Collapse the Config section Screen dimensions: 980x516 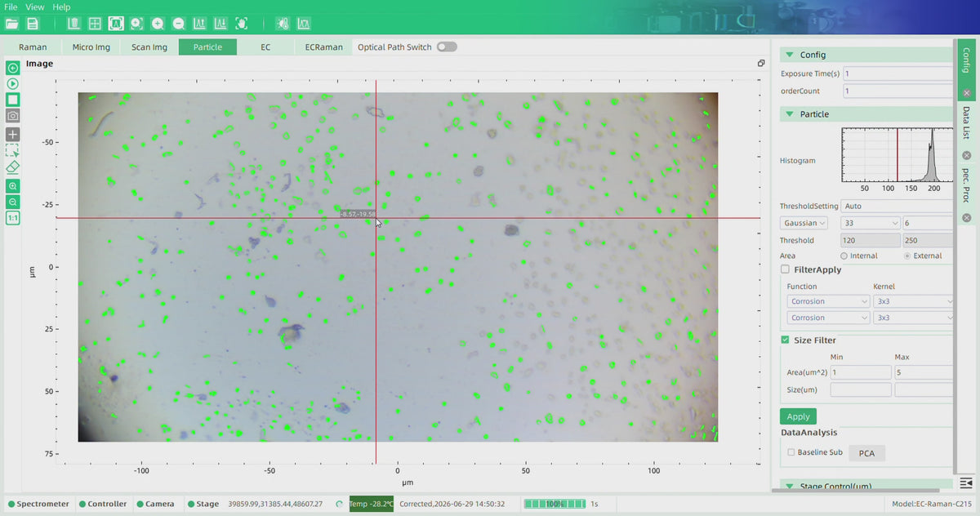789,55
